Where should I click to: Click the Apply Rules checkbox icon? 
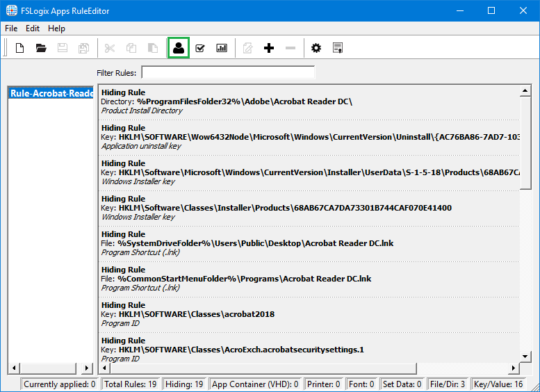[x=200, y=48]
